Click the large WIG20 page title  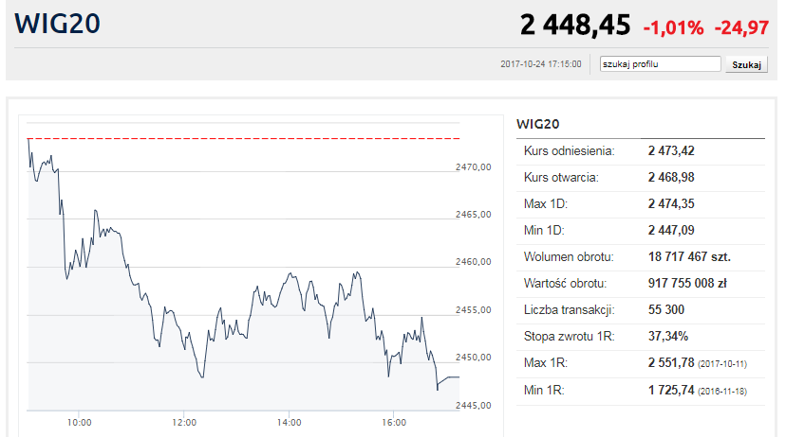pyautogui.click(x=57, y=23)
